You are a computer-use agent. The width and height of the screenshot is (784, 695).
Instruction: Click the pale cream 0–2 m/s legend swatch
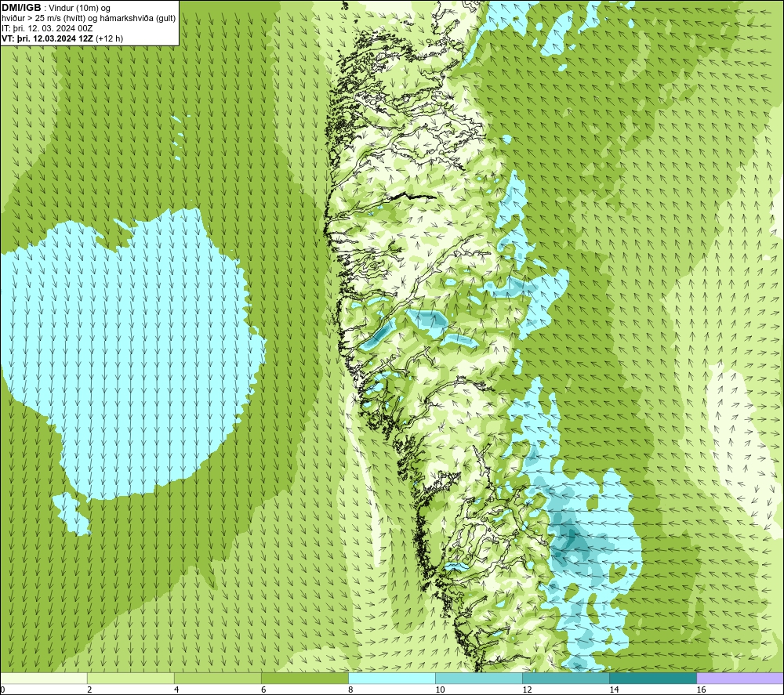click(44, 678)
